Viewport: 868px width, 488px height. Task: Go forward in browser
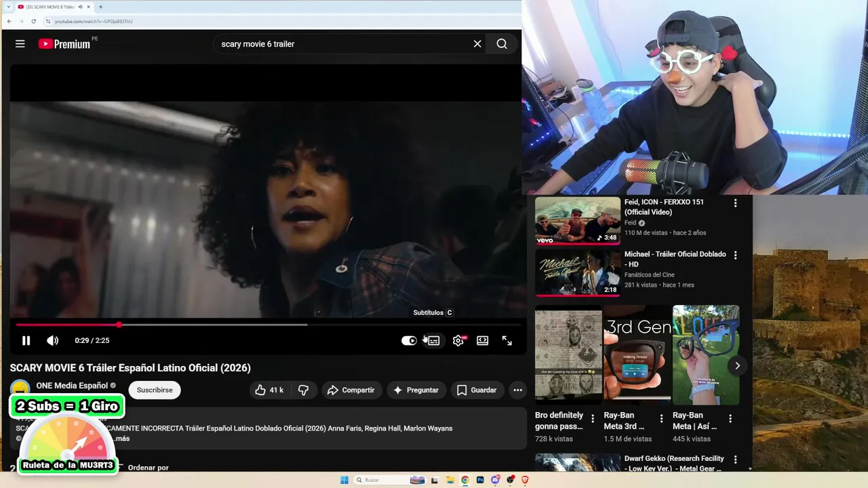[21, 21]
